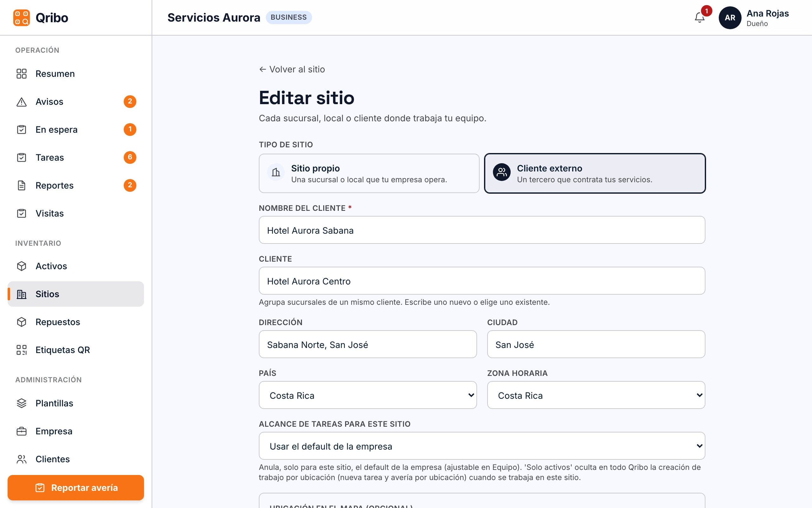
Task: Click the Empresa briefcase icon
Action: point(22,431)
